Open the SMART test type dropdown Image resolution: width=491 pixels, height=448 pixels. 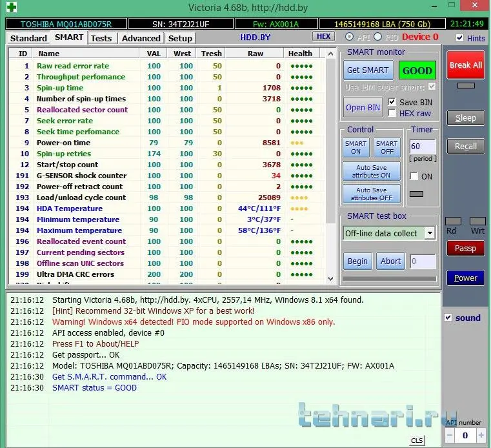coord(430,233)
